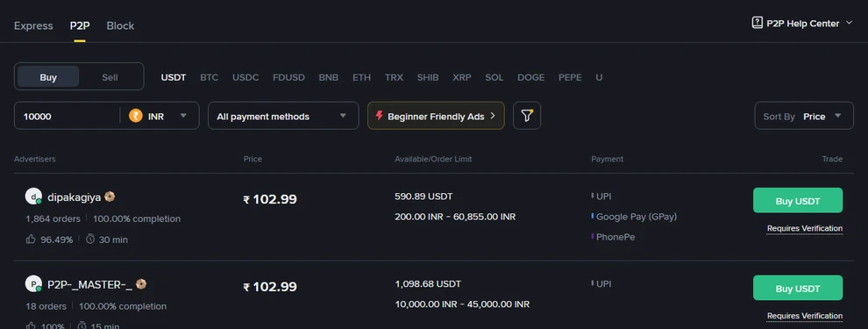The width and height of the screenshot is (868, 329).
Task: Click the lightning bolt in Beginner Friendly Ads
Action: [x=379, y=116]
